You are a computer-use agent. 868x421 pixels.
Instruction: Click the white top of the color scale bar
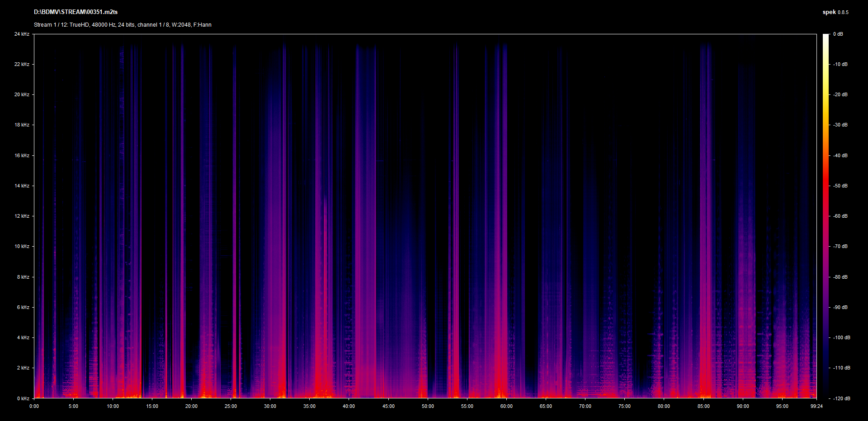coord(826,37)
